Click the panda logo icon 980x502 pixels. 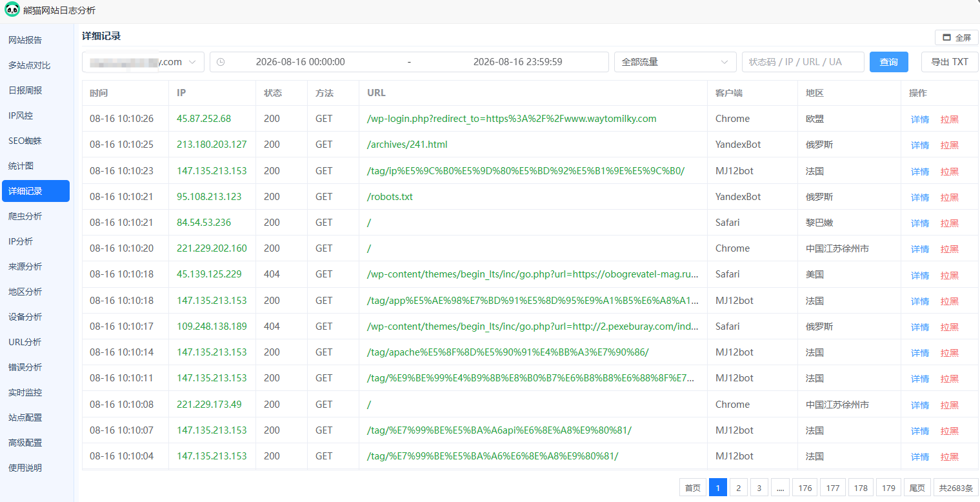[x=12, y=10]
